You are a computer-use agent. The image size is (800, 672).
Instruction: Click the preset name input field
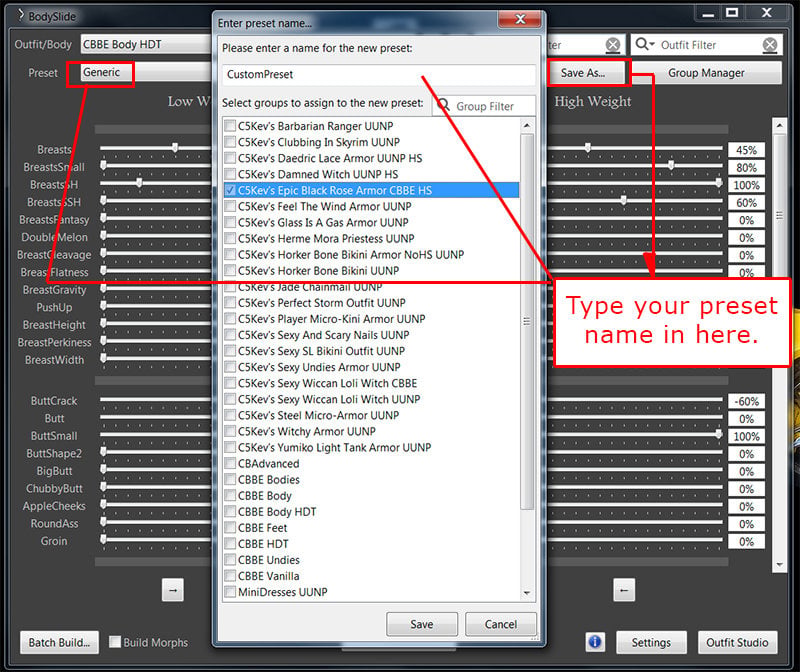(x=379, y=74)
